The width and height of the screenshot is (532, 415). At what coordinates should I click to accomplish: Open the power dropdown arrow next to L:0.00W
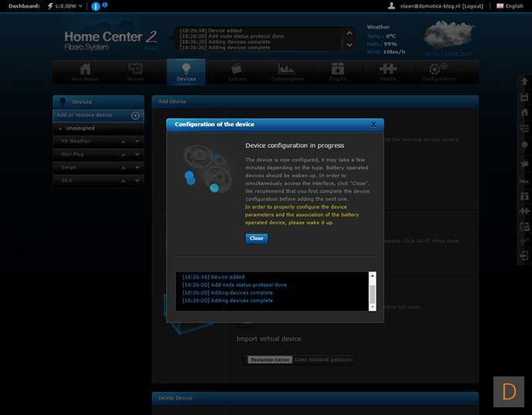coord(80,6)
